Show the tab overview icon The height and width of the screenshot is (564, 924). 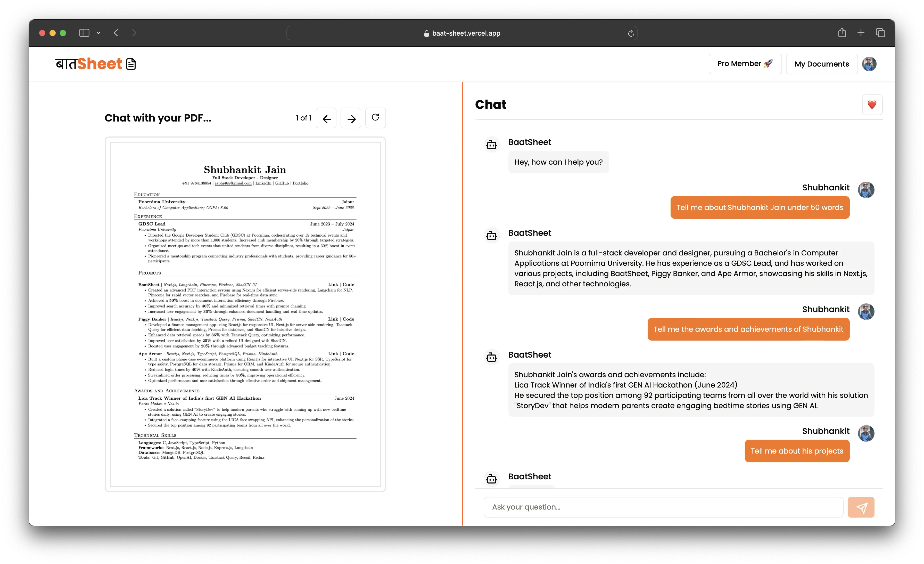(x=880, y=33)
